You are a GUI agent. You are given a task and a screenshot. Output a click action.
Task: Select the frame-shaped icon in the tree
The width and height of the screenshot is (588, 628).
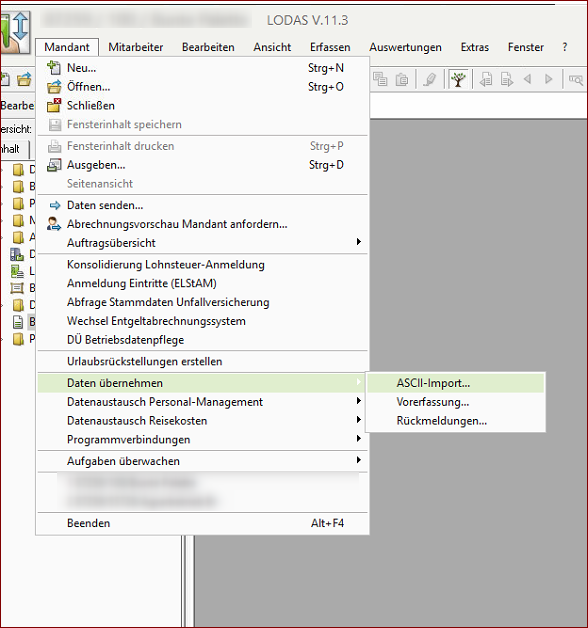(x=17, y=288)
